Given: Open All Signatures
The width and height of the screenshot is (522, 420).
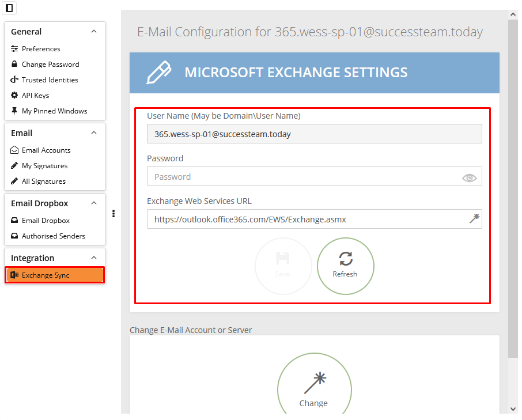Looking at the screenshot, I should click(44, 181).
